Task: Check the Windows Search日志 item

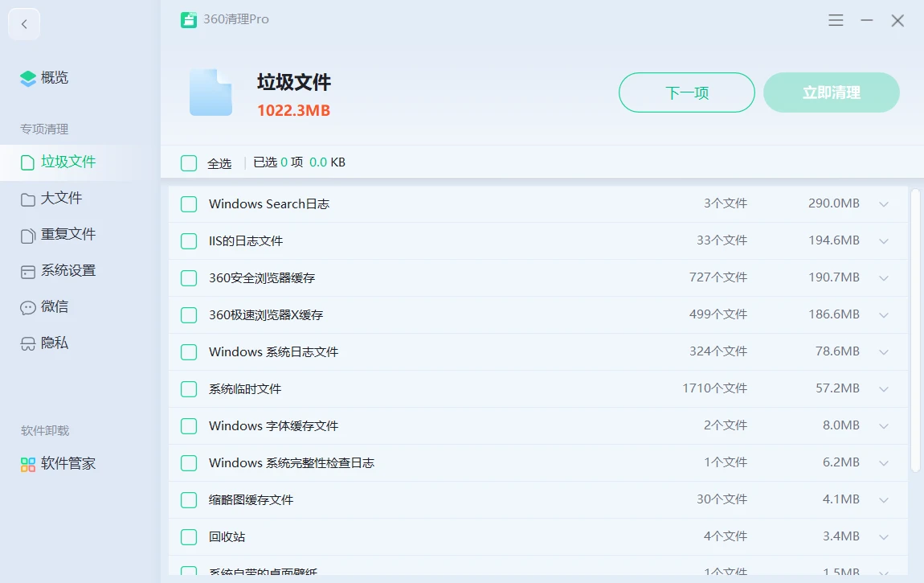Action: pyautogui.click(x=188, y=203)
